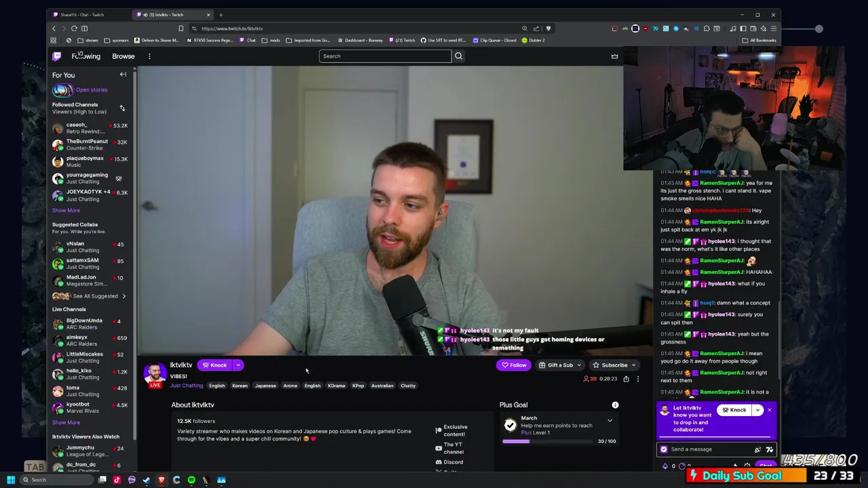This screenshot has height=488, width=868.
Task: Sort followed channels with the arrows icon
Action: pos(122,108)
